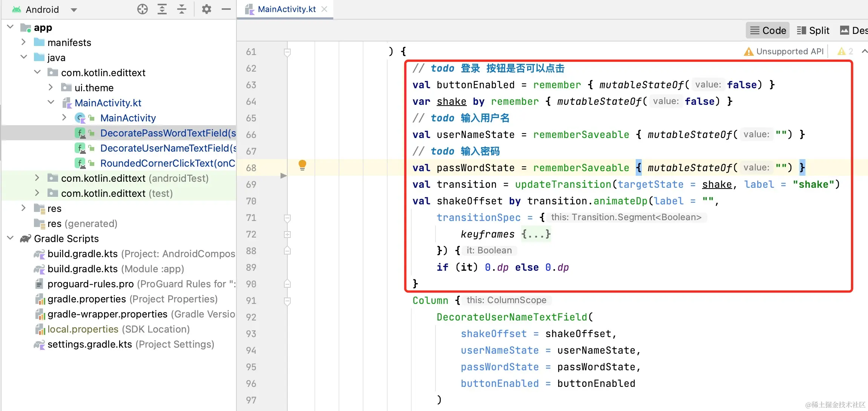This screenshot has width=868, height=411.
Task: Collapse the Gradle Scripts node
Action: 11,238
